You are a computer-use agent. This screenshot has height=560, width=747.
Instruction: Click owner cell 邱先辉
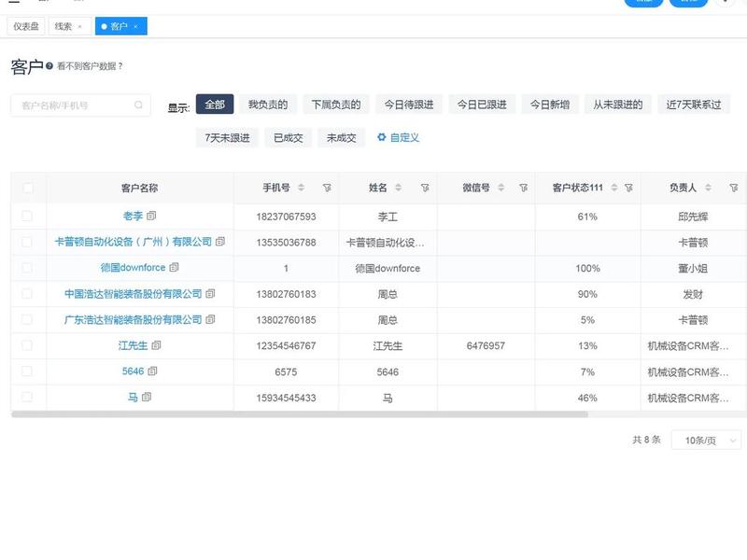click(x=693, y=217)
